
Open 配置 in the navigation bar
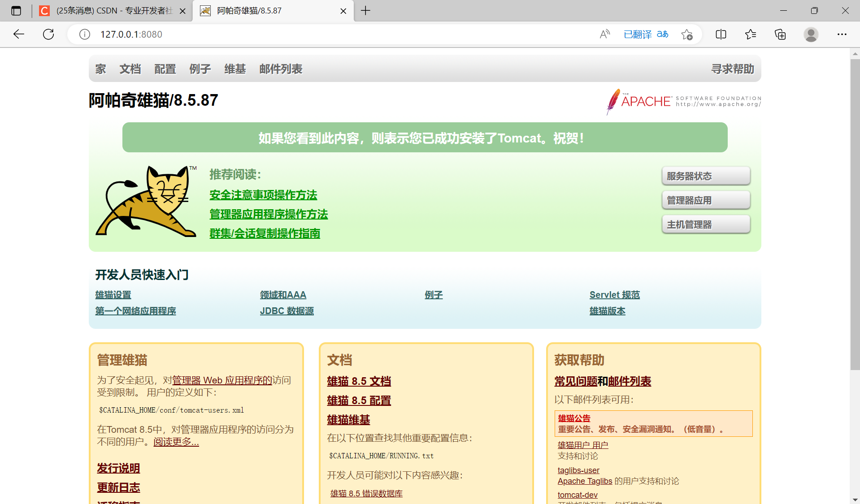[x=165, y=69]
